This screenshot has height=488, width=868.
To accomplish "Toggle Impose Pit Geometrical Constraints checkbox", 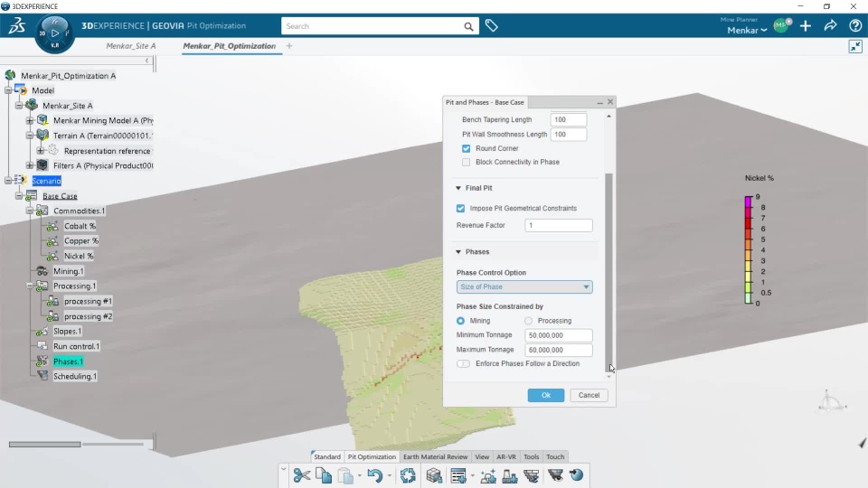I will [x=460, y=208].
